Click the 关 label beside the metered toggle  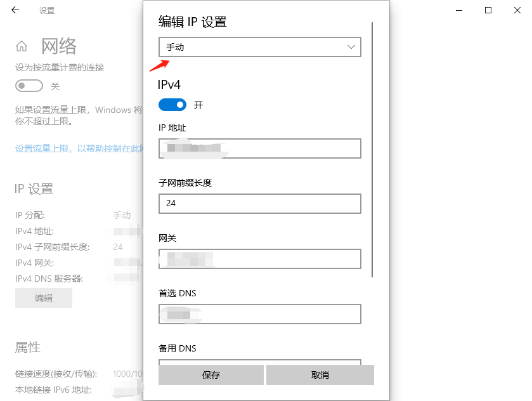[55, 86]
